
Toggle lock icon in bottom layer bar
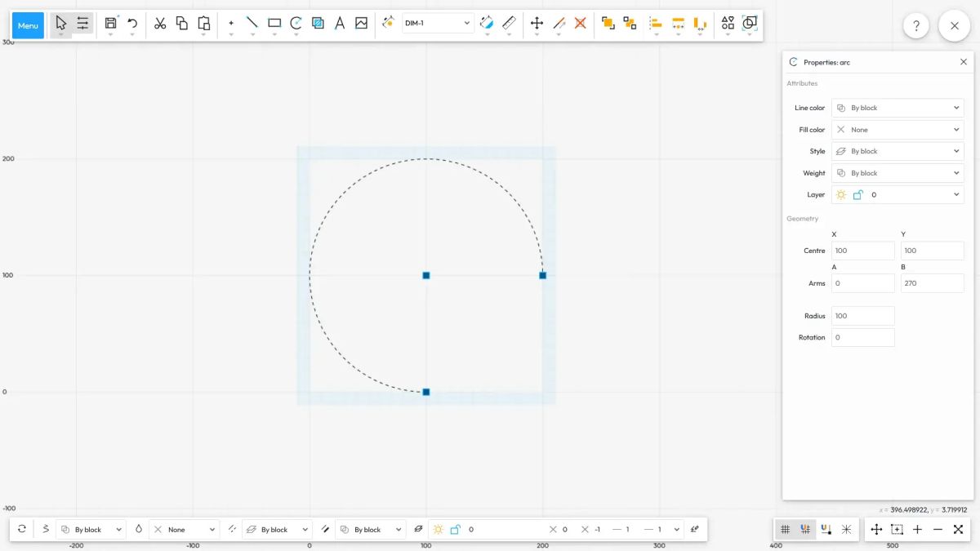point(455,529)
